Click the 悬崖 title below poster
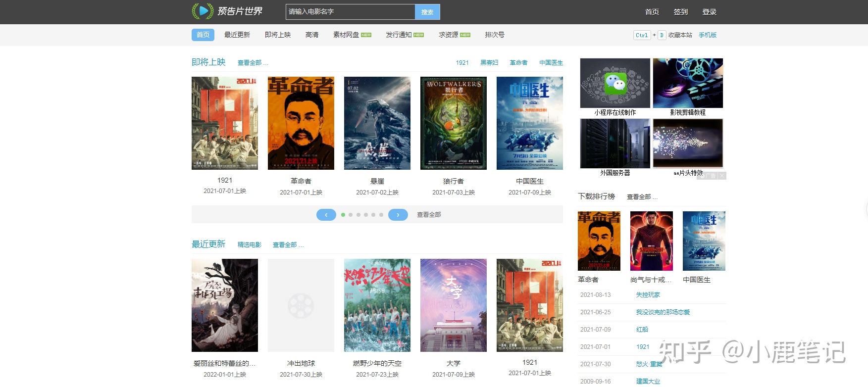 tap(377, 181)
